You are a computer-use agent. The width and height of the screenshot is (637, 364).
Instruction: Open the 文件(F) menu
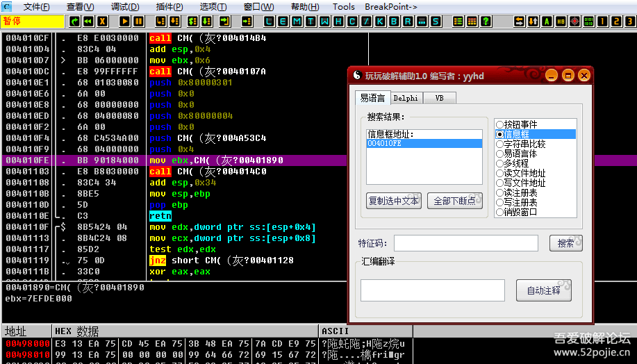tap(37, 6)
